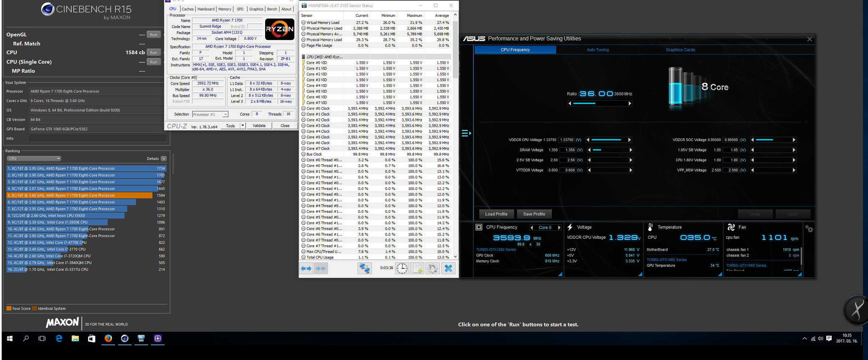This screenshot has height=360, width=868.
Task: Click ASUS Temperature thermometer icon
Action: [650, 227]
